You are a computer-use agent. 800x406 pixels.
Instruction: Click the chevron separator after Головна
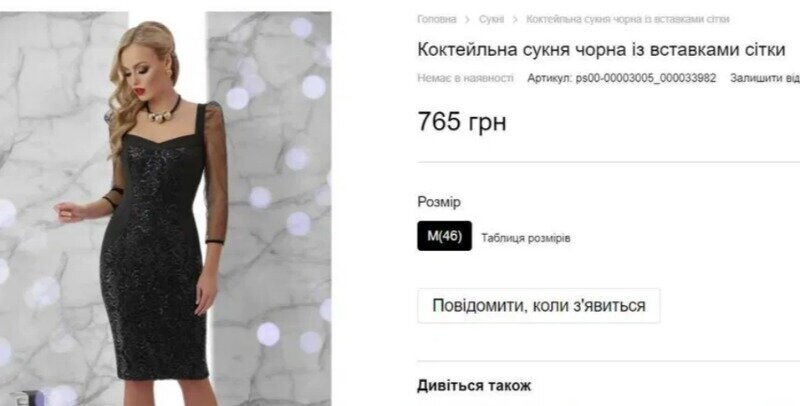click(x=467, y=20)
